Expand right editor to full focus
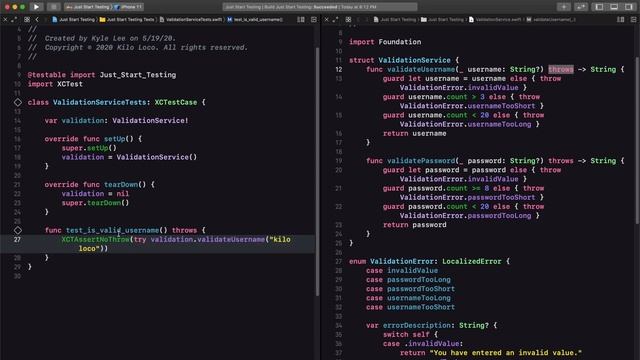 tap(336, 19)
